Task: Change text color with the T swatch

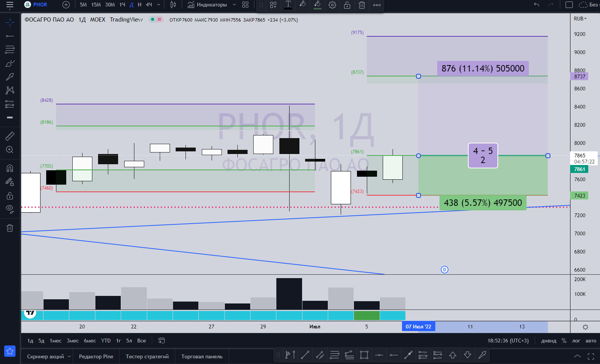Action: tap(288, 5)
